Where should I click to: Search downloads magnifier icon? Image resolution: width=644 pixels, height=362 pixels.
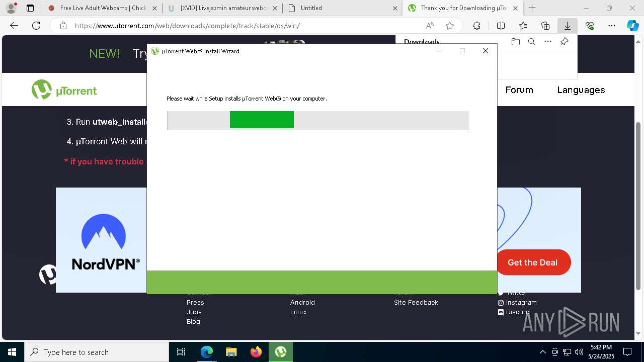[x=531, y=42]
